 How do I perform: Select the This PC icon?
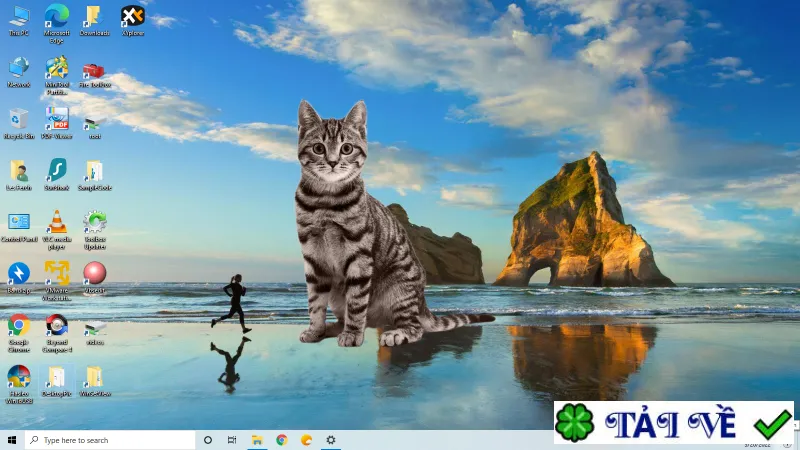(19, 20)
